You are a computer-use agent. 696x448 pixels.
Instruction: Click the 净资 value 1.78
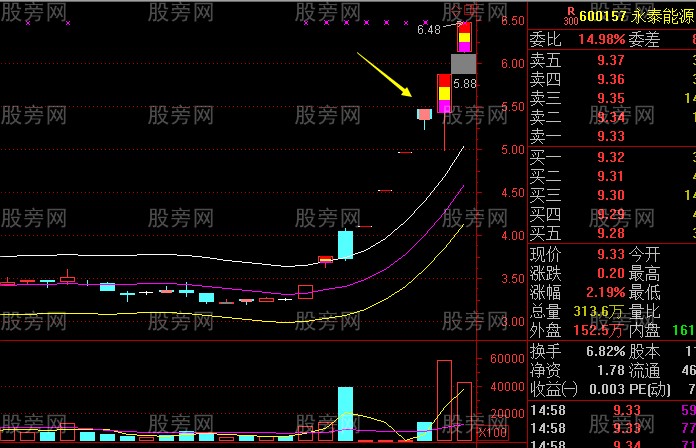(611, 370)
